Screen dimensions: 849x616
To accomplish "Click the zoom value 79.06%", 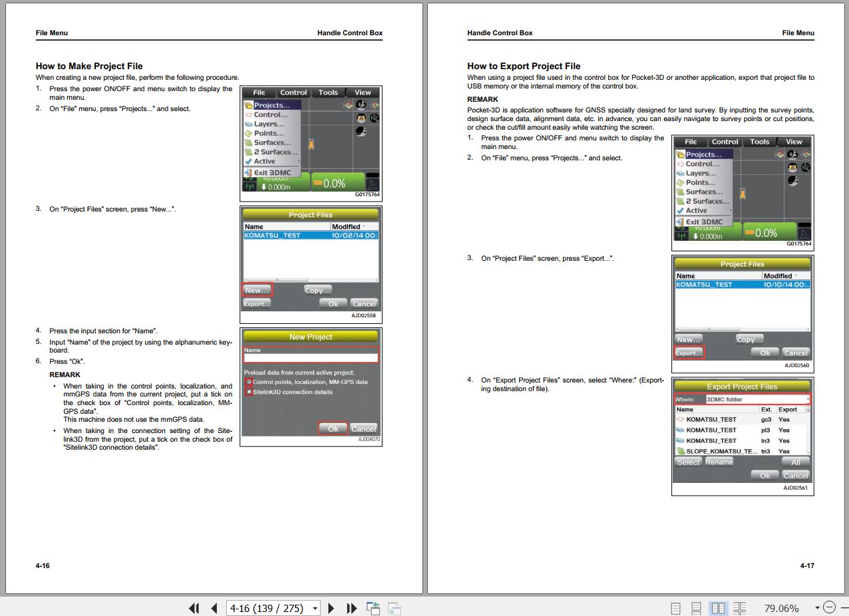I will point(781,608).
